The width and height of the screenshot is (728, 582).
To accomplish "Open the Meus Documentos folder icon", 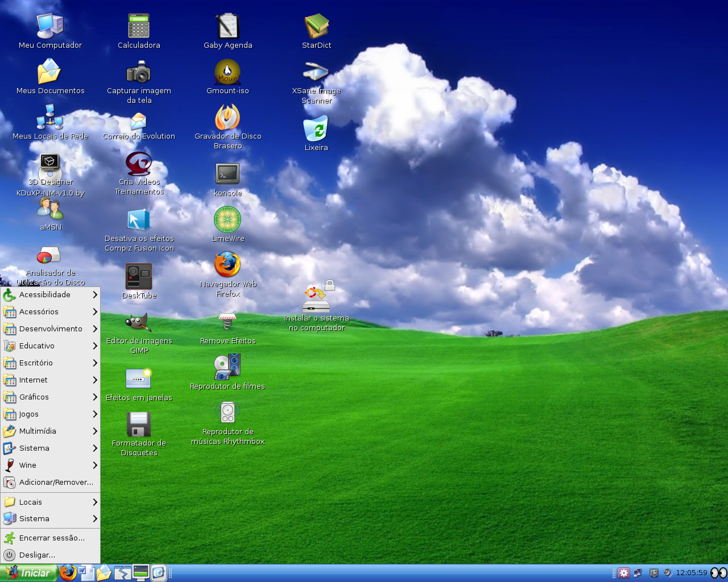I will tap(49, 72).
